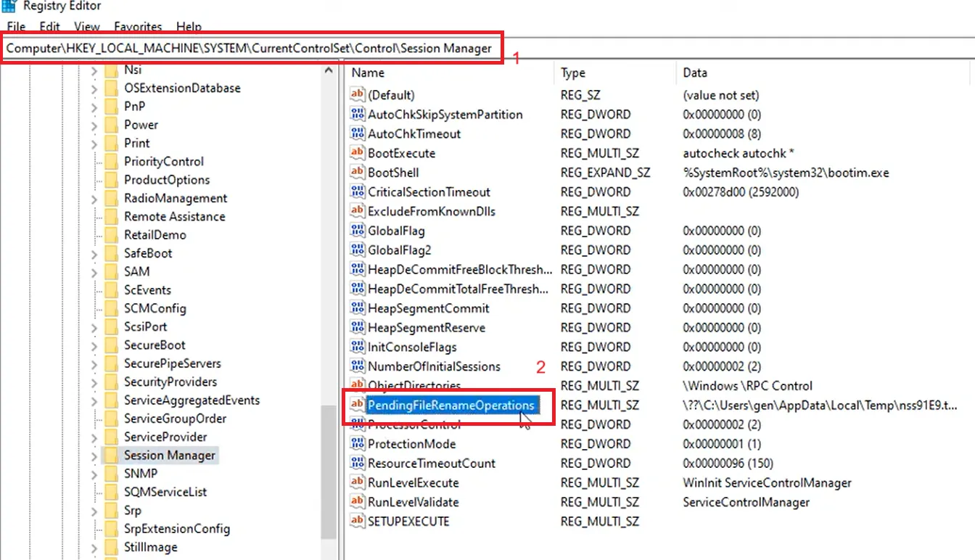
Task: Click inside the registry address bar
Action: pos(254,46)
